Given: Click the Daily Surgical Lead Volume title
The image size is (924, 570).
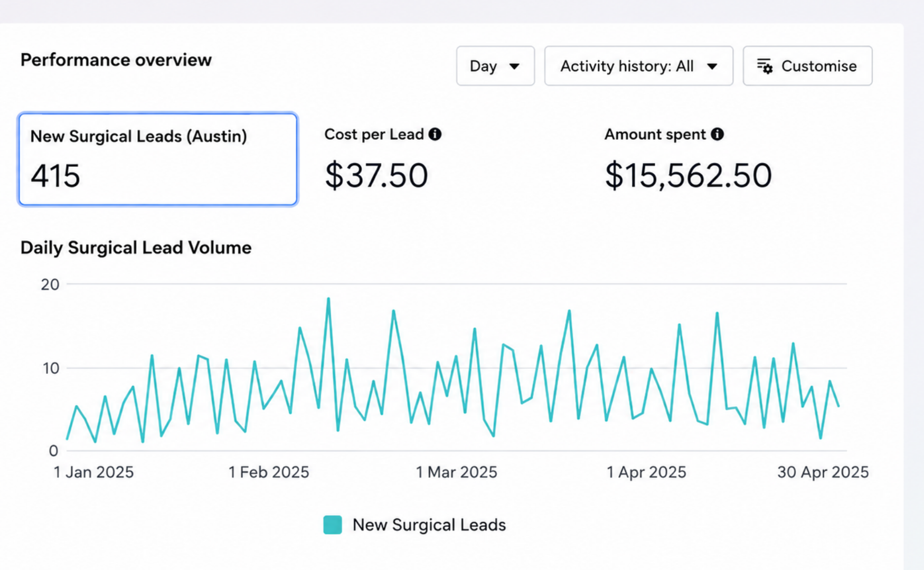Looking at the screenshot, I should point(136,248).
